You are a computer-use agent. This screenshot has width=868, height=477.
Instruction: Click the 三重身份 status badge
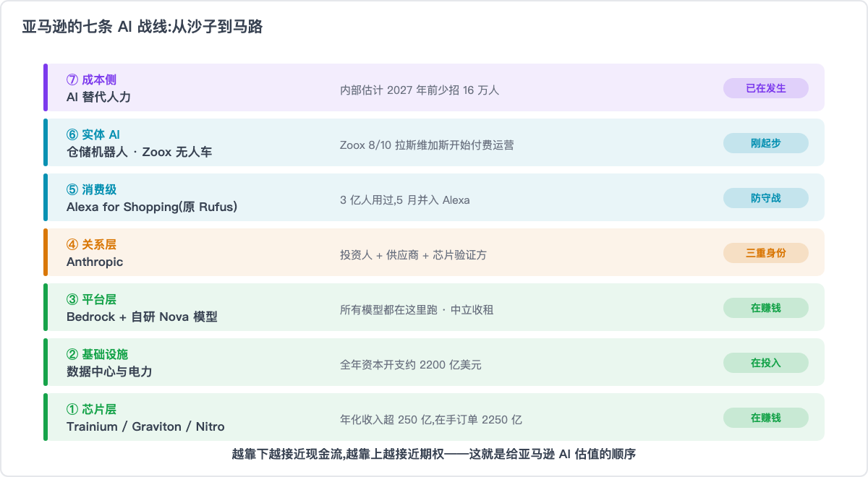pyautogui.click(x=766, y=253)
